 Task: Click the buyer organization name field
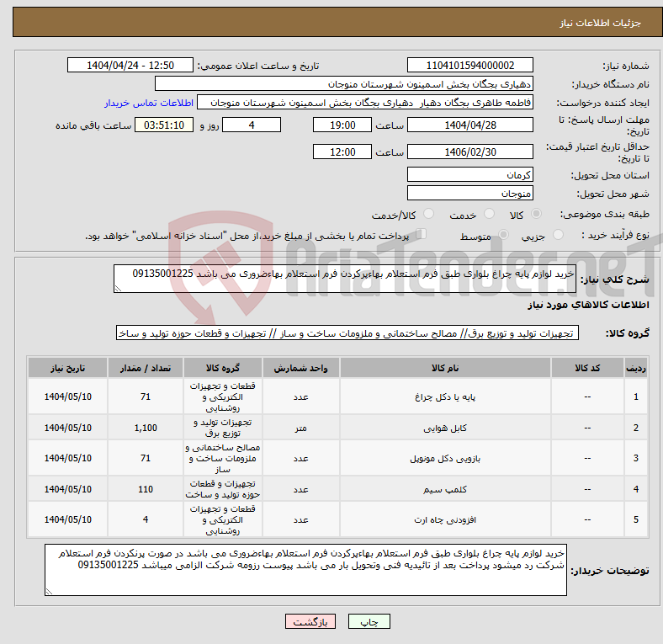click(x=344, y=84)
